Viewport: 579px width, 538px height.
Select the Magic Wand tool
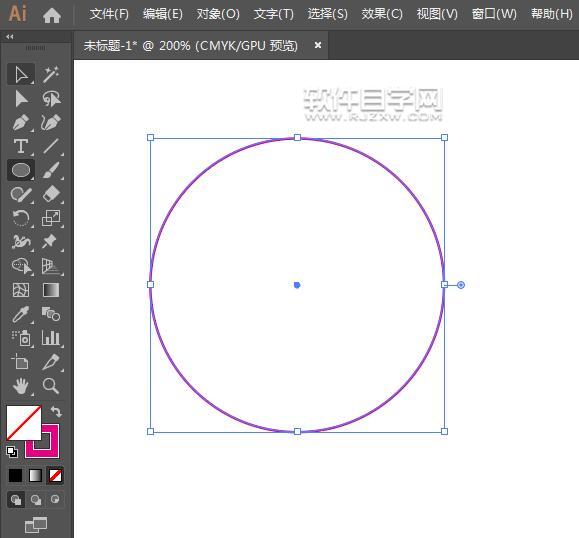51,75
